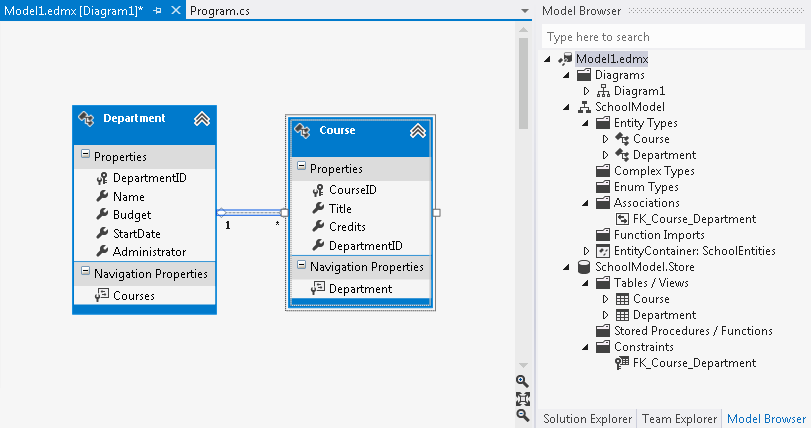Select the Department entity title bar

(x=144, y=126)
